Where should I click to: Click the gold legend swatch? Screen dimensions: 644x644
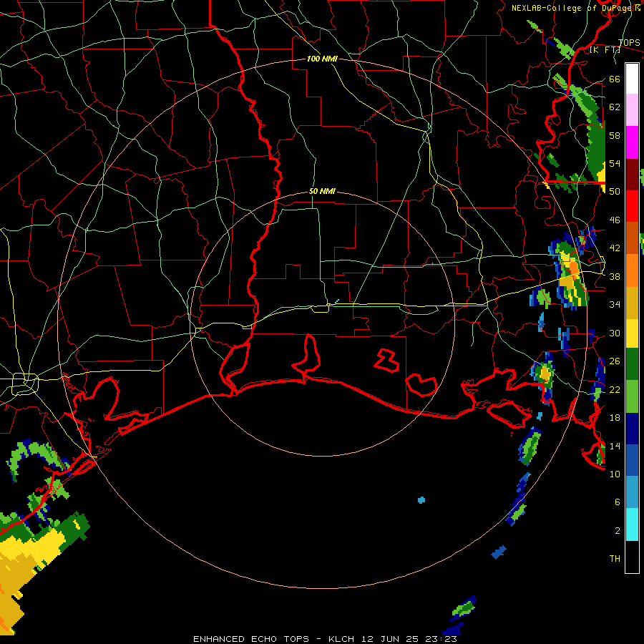(x=632, y=303)
